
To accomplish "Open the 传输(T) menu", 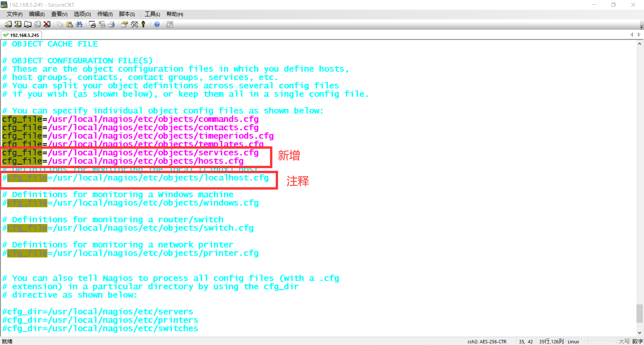I will click(105, 14).
